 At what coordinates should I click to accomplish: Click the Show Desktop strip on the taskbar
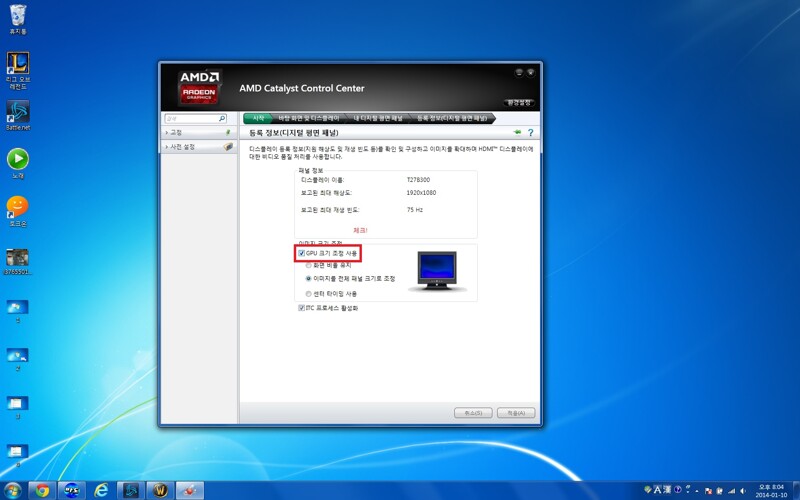(x=796, y=491)
